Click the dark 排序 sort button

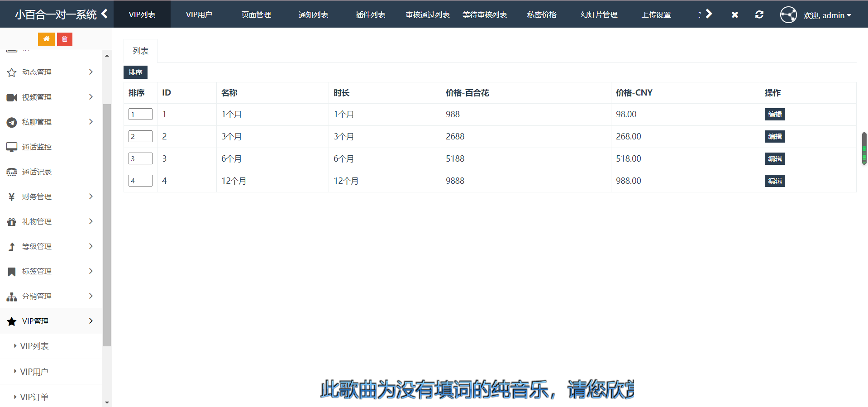pos(135,72)
